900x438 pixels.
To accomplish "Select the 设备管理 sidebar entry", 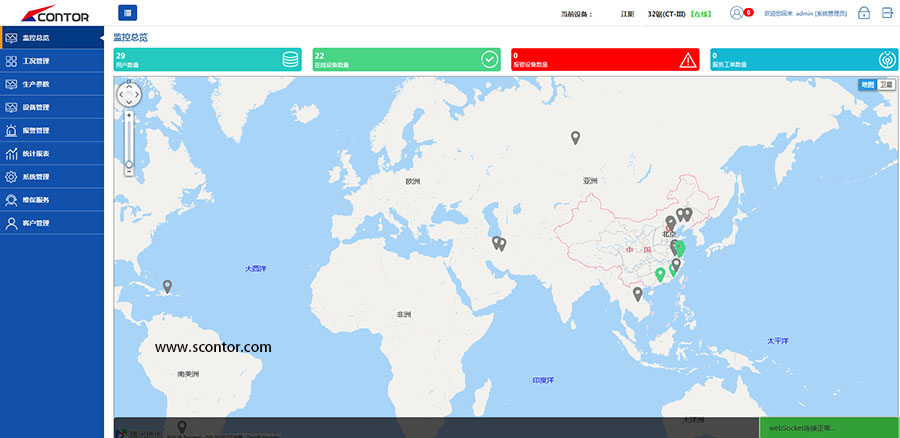I will click(x=52, y=107).
